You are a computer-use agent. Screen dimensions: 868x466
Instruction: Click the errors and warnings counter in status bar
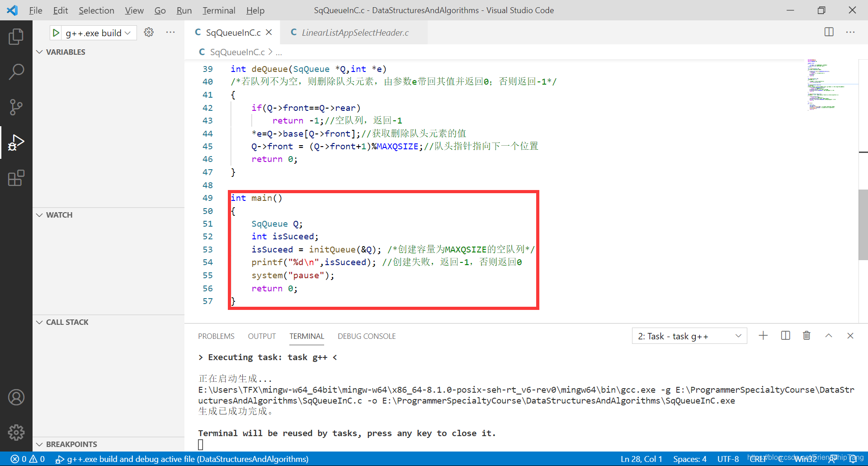point(26,459)
